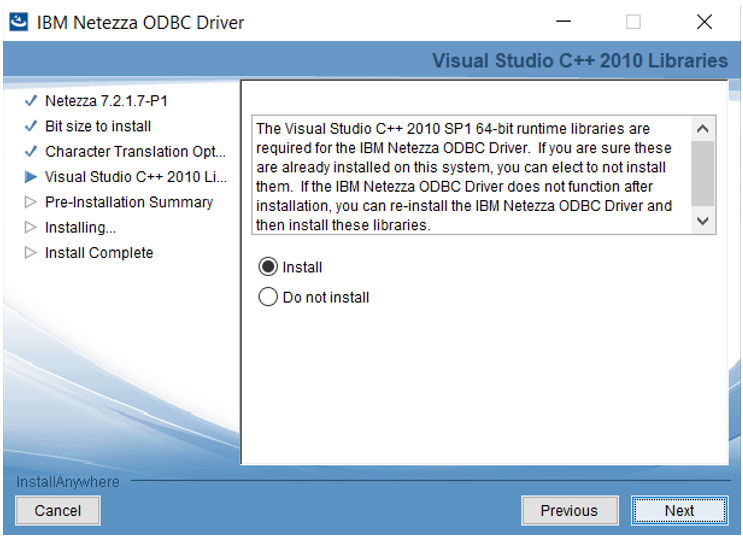Viewport: 743px width, 538px height.
Task: Click the Netezza 7.2.1.7-P1 step label
Action: (106, 101)
